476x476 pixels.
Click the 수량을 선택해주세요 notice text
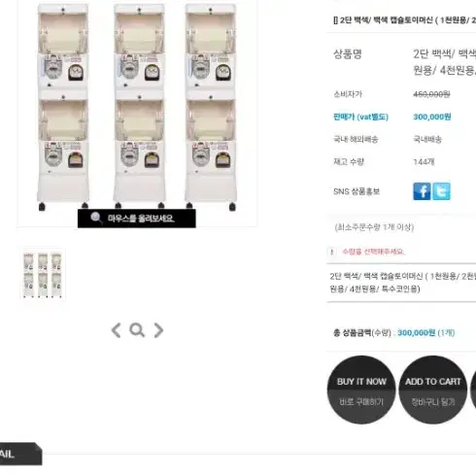pos(373,252)
